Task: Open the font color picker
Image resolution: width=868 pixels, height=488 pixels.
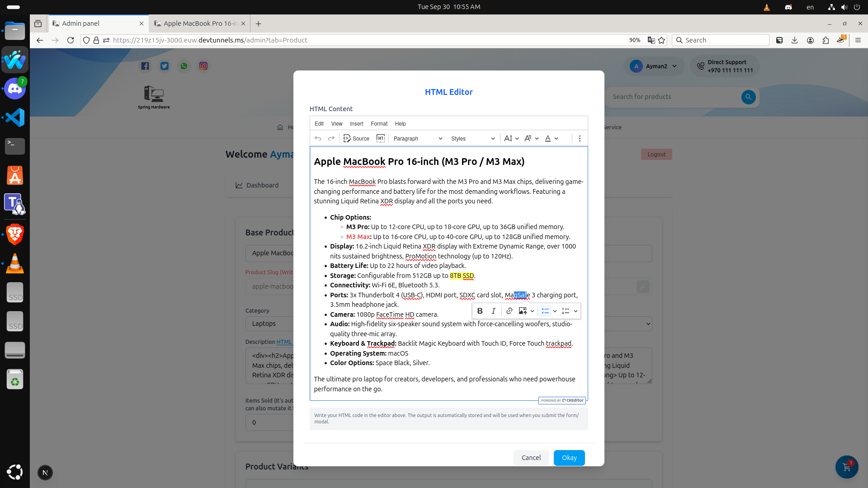Action: coord(551,138)
